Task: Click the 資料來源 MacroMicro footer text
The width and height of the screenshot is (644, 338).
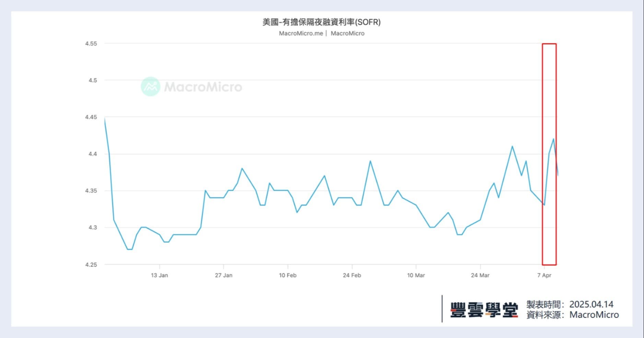Action: [572, 315]
